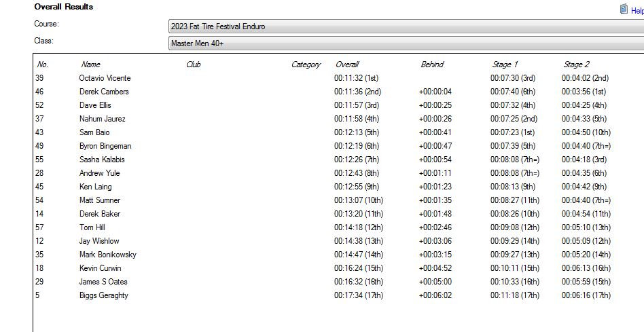Select Biggs Geraghty's last-place row
The width and height of the screenshot is (644, 332).
click(103, 295)
